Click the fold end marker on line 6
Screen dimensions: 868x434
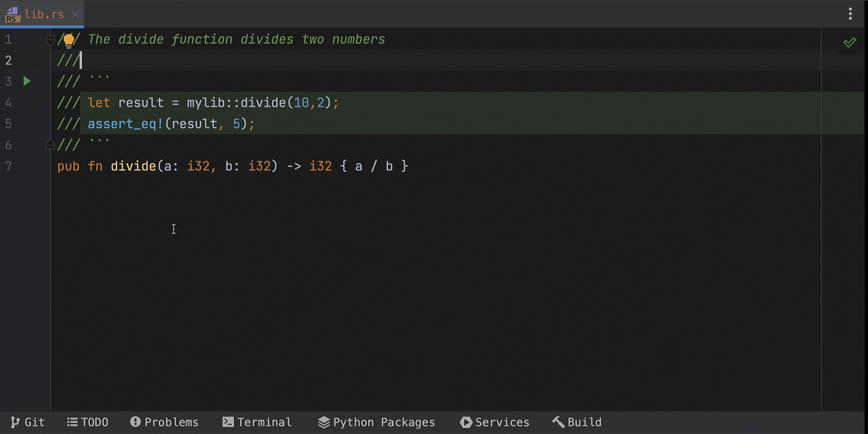pyautogui.click(x=50, y=145)
